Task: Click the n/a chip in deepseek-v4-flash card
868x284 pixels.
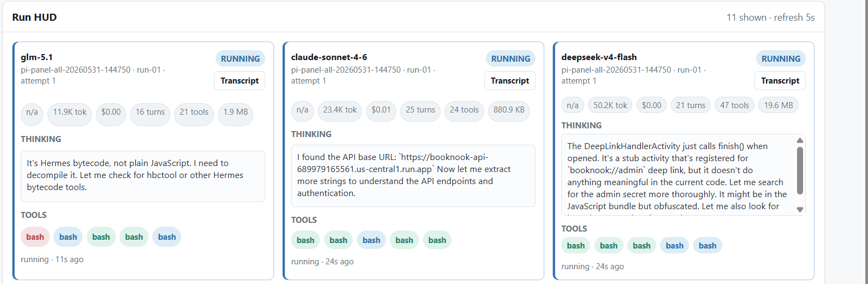Action: [x=573, y=105]
